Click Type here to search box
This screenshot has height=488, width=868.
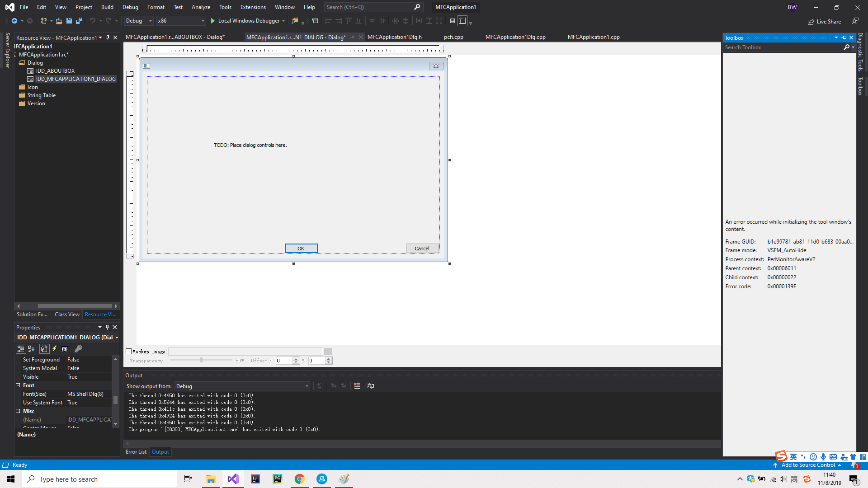(x=99, y=479)
